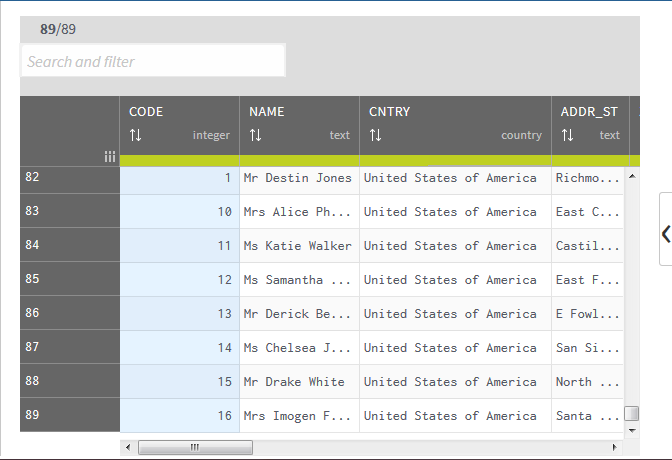Click the horizontal scrollbar thumb
This screenshot has width=672, height=460.
[195, 448]
